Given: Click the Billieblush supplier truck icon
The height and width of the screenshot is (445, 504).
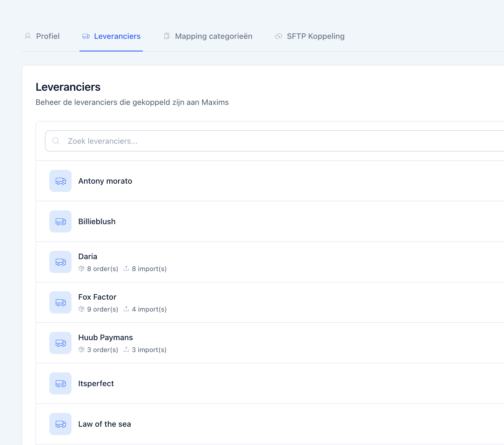Looking at the screenshot, I should coord(60,221).
